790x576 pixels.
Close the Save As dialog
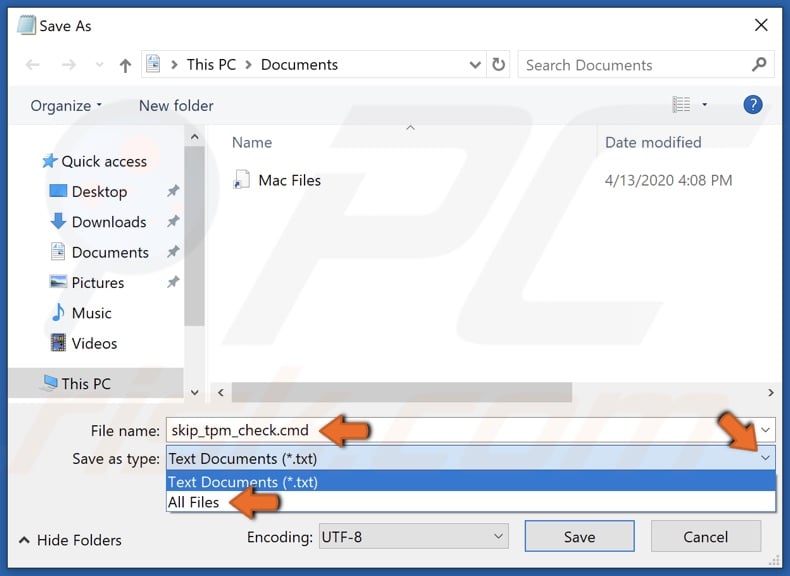761,25
